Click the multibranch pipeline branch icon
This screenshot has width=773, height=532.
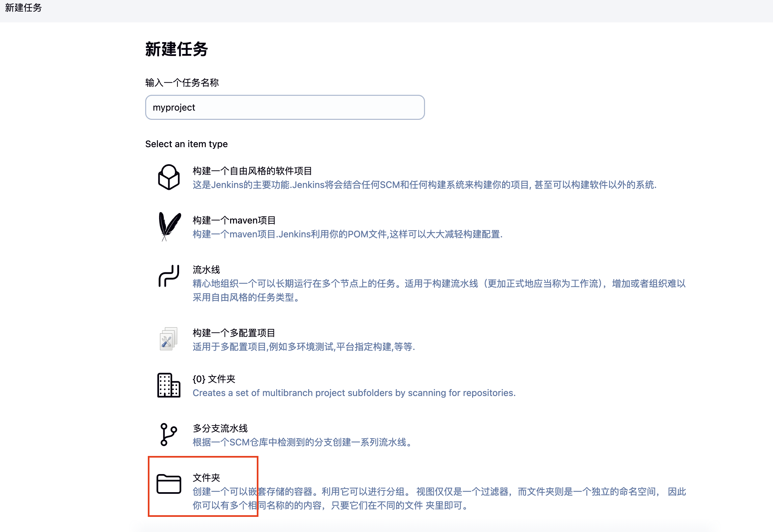pos(169,434)
